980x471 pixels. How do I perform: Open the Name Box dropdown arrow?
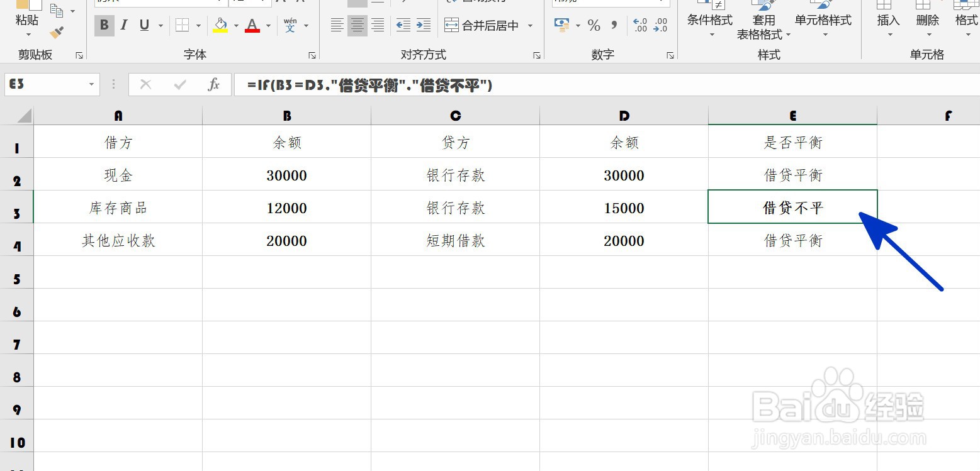[x=92, y=84]
